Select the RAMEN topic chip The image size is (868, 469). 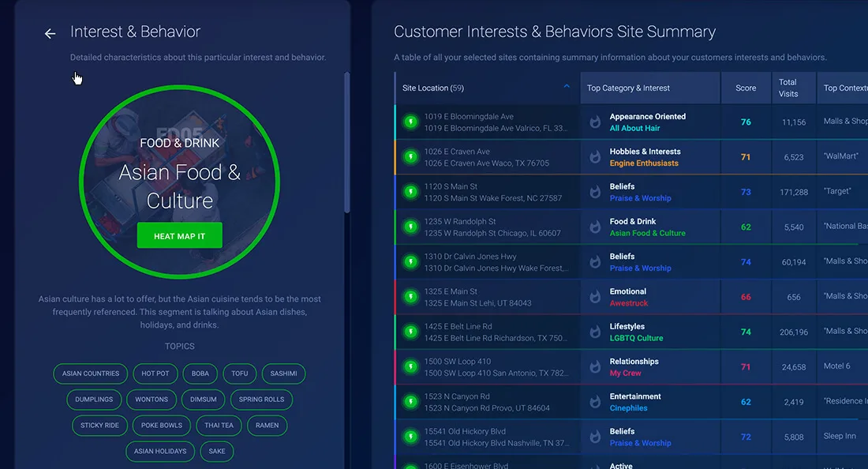coord(267,426)
